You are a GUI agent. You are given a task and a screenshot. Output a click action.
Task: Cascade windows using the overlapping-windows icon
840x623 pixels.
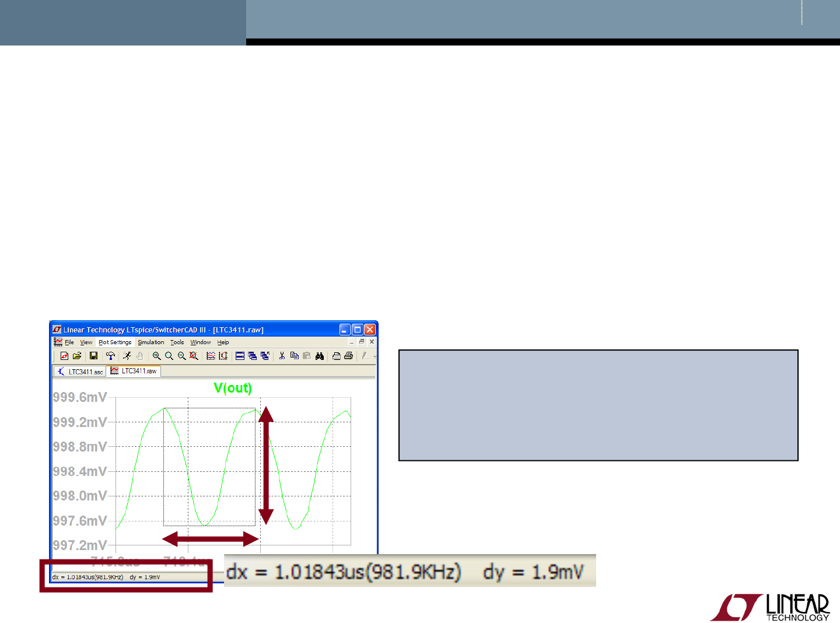click(x=253, y=356)
